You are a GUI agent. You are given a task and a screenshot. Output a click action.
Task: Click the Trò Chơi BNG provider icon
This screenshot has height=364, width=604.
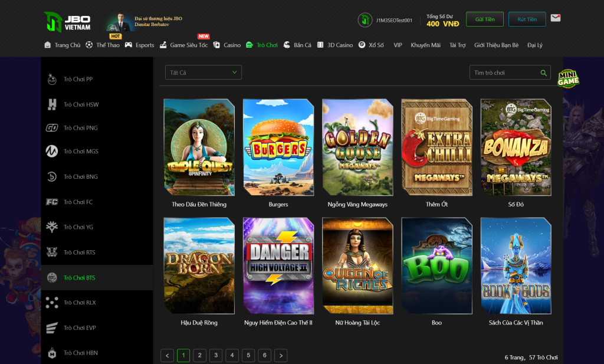point(52,177)
